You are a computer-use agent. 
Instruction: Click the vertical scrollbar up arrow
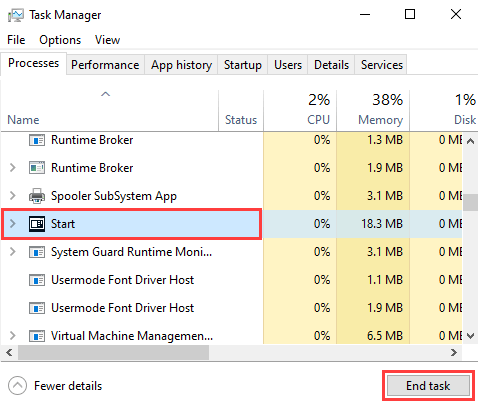coord(470,141)
